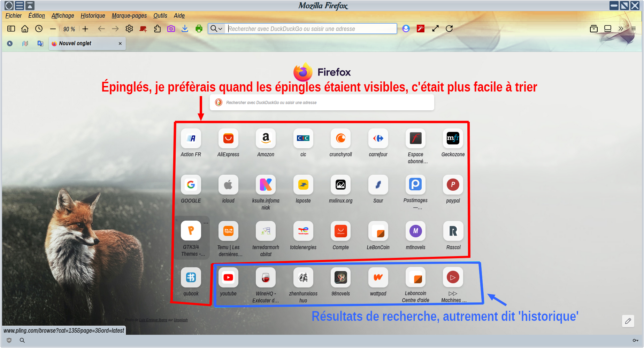Open the wattpad shortcut
644x348 pixels.
point(378,277)
